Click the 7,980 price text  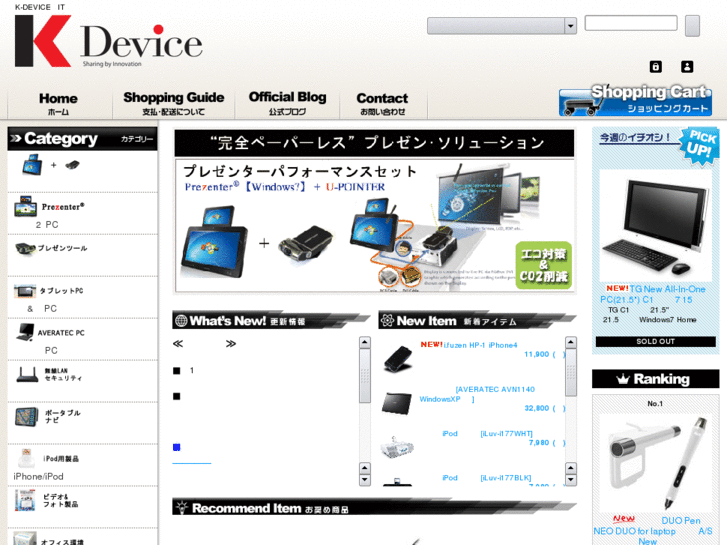click(539, 442)
